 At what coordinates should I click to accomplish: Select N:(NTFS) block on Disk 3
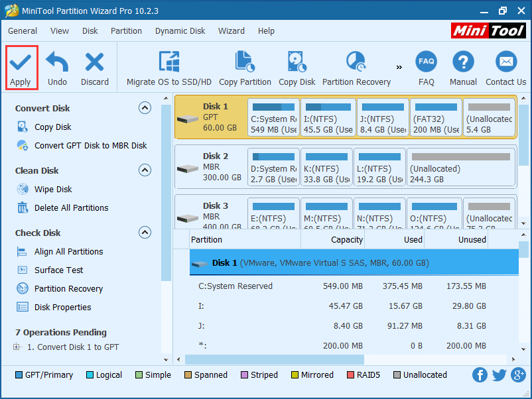(x=379, y=213)
